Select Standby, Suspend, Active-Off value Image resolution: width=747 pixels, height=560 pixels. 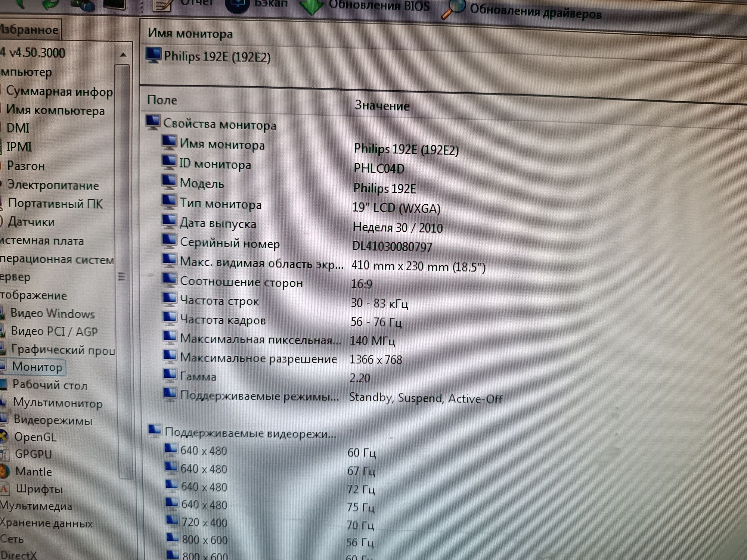click(x=426, y=398)
